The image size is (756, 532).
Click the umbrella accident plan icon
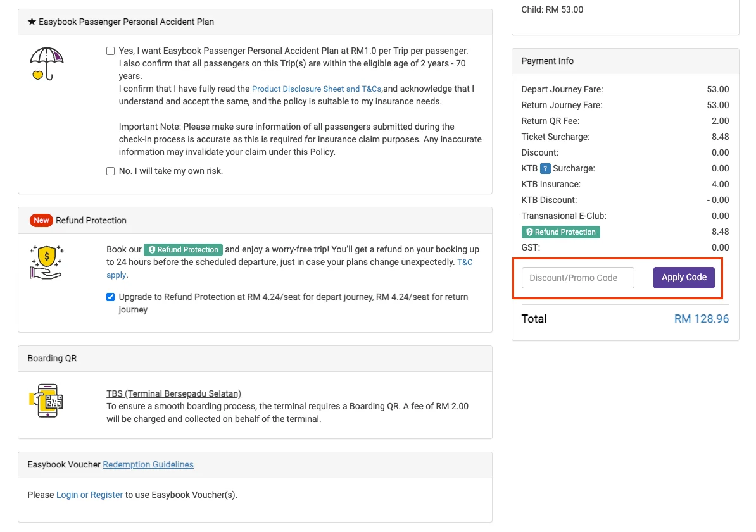tap(47, 64)
